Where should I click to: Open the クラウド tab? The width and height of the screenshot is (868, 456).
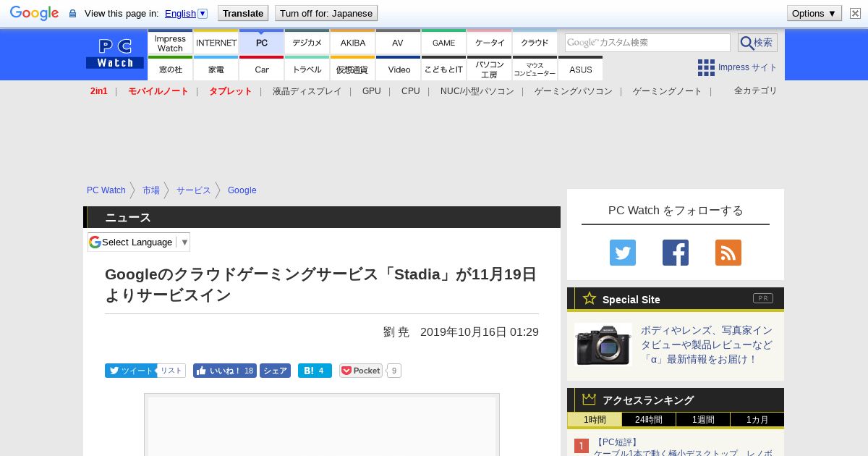[535, 43]
